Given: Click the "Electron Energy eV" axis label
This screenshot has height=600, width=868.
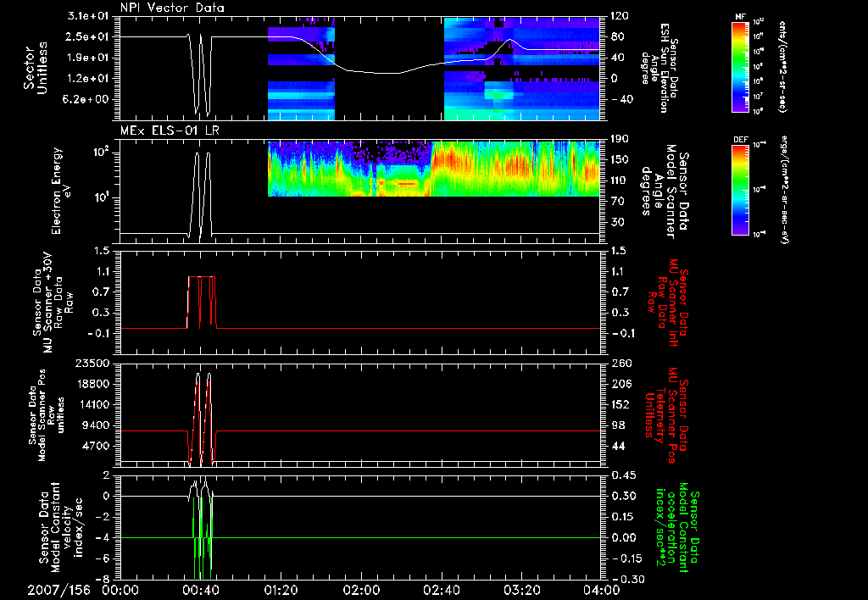Looking at the screenshot, I should [x=60, y=191].
